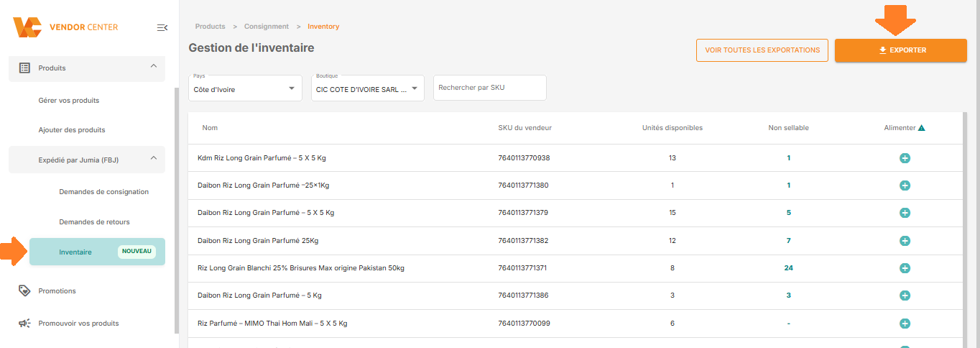Click the Unités disponibles column header
Screen dimensions: 980x348
coord(672,128)
